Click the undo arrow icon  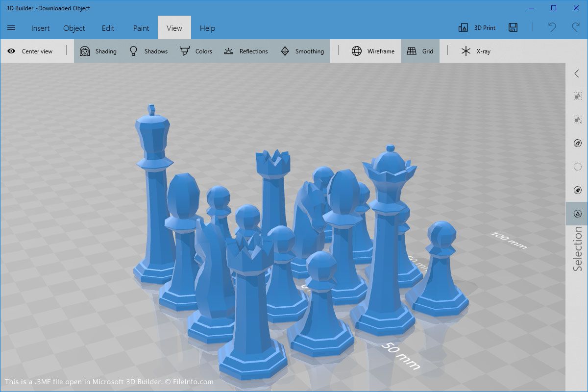click(x=552, y=28)
